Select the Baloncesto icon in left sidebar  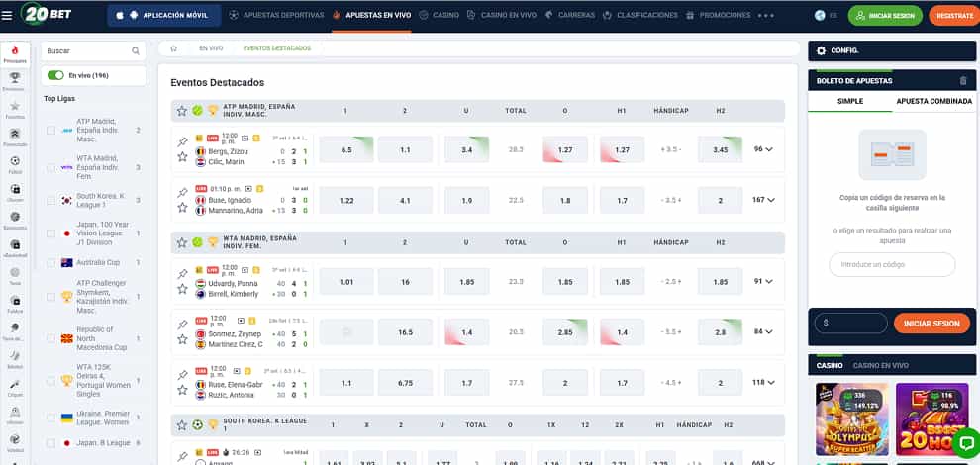click(x=15, y=217)
